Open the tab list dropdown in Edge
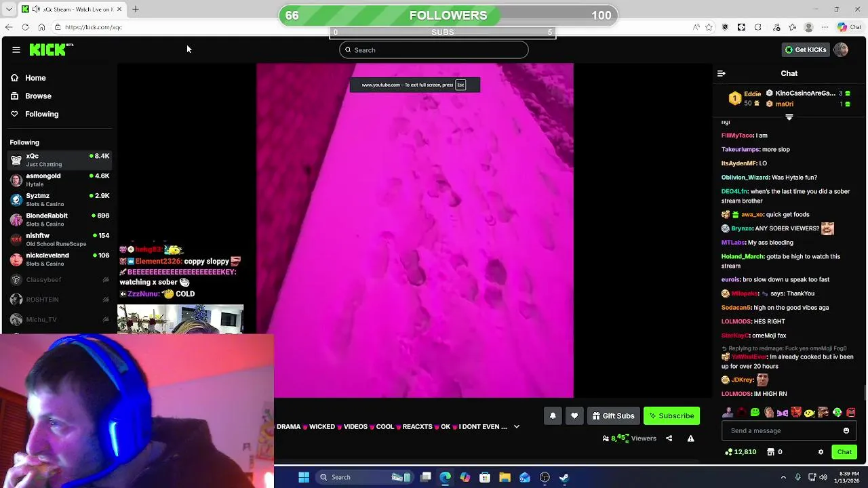Screen dimensions: 868x488 point(8,9)
